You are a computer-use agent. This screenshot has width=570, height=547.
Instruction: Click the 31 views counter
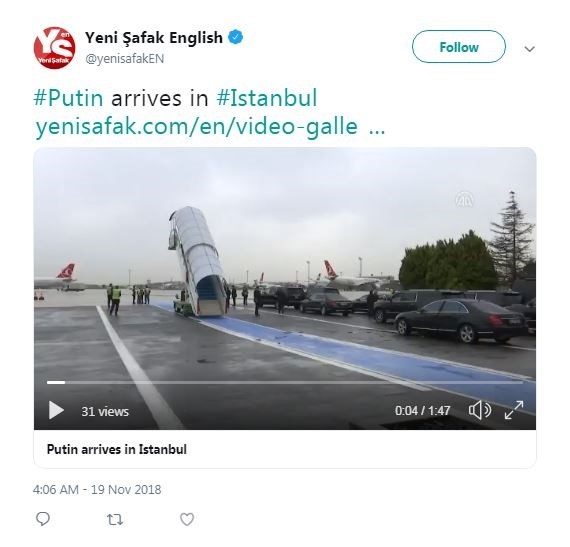pos(105,411)
